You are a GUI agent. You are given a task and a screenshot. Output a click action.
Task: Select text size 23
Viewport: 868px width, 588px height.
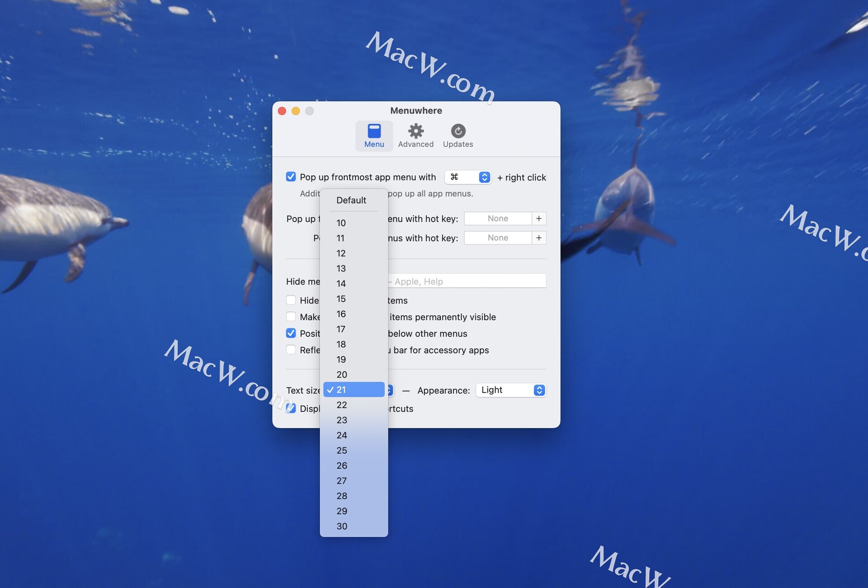(354, 420)
